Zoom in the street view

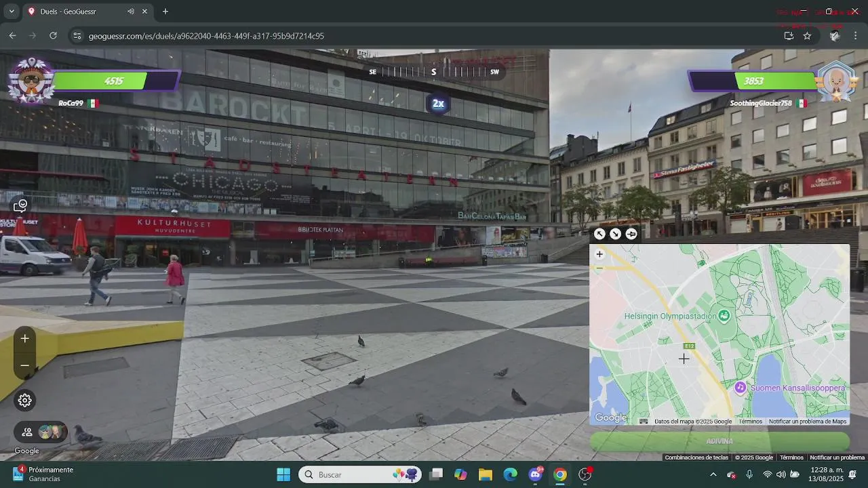pyautogui.click(x=24, y=338)
